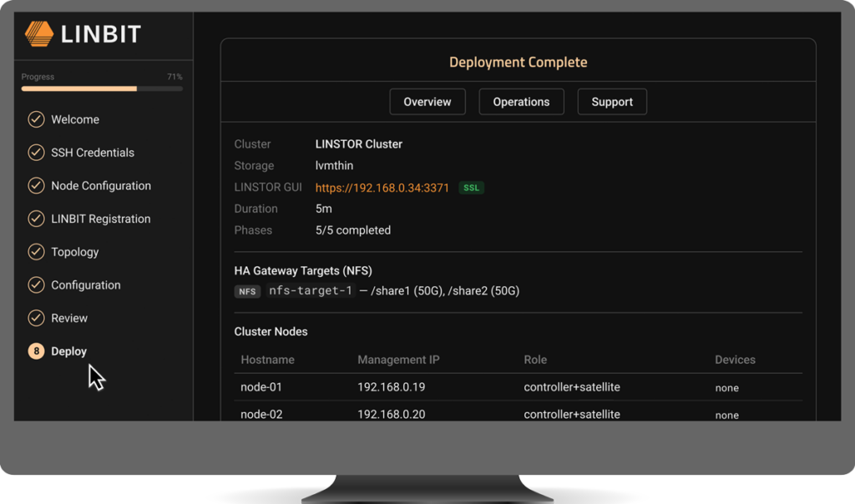
Task: Click the checkmark icon beside Review
Action: tap(36, 318)
